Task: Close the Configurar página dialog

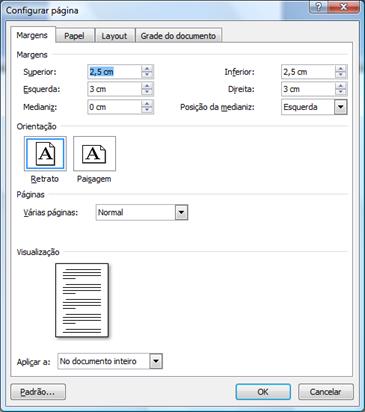Action: coord(343,7)
